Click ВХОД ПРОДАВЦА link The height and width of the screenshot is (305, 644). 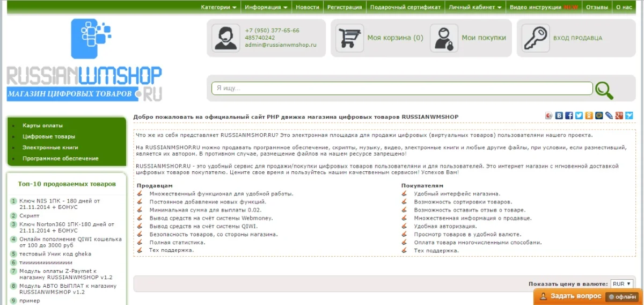coord(577,38)
